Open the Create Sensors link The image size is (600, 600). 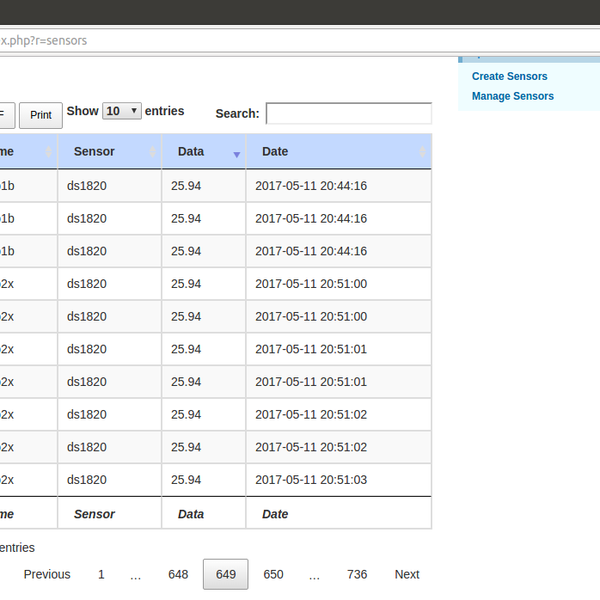(509, 76)
